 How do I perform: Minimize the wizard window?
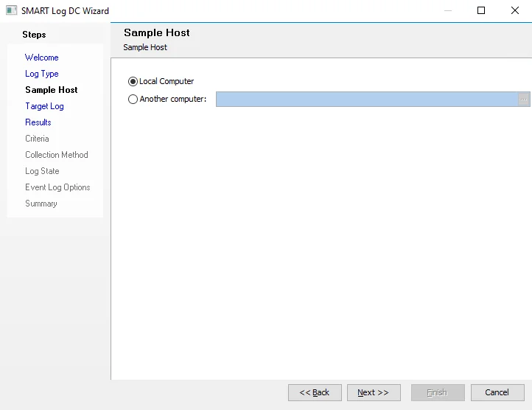pos(448,10)
